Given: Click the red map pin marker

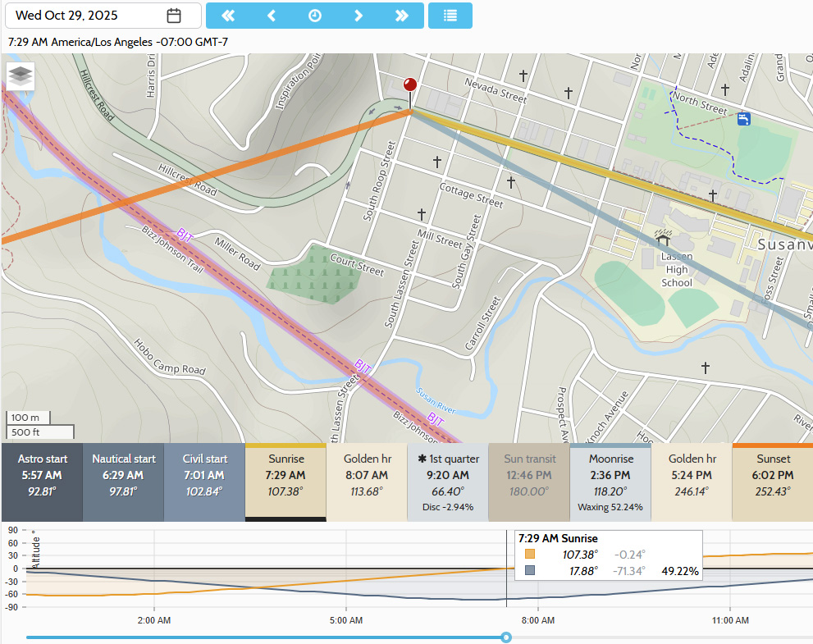Looking at the screenshot, I should coord(410,85).
